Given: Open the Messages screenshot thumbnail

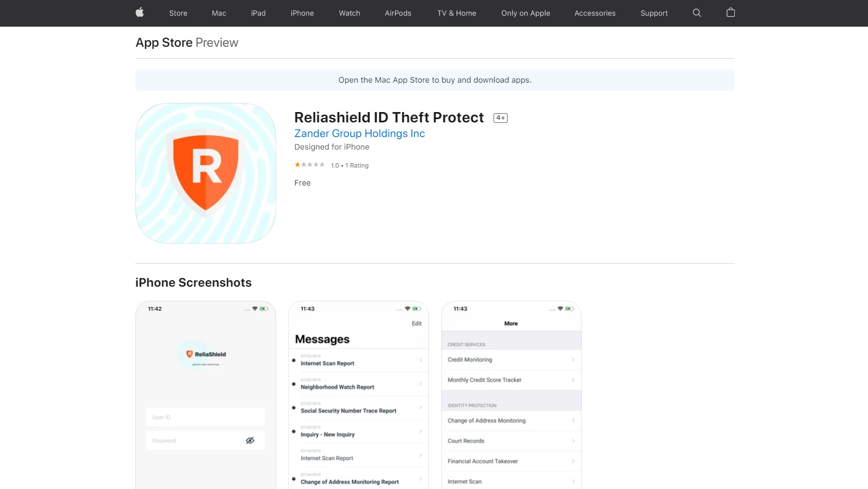Looking at the screenshot, I should pos(358,395).
